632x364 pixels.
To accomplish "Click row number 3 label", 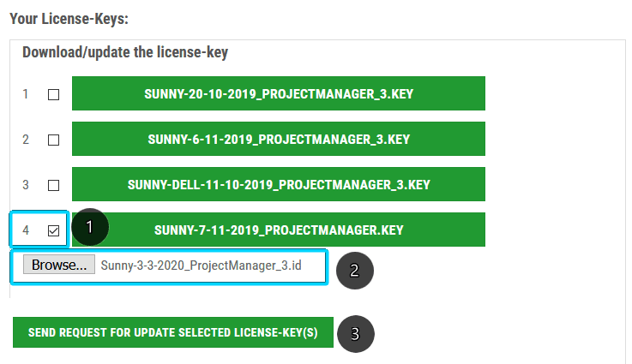I will point(26,185).
